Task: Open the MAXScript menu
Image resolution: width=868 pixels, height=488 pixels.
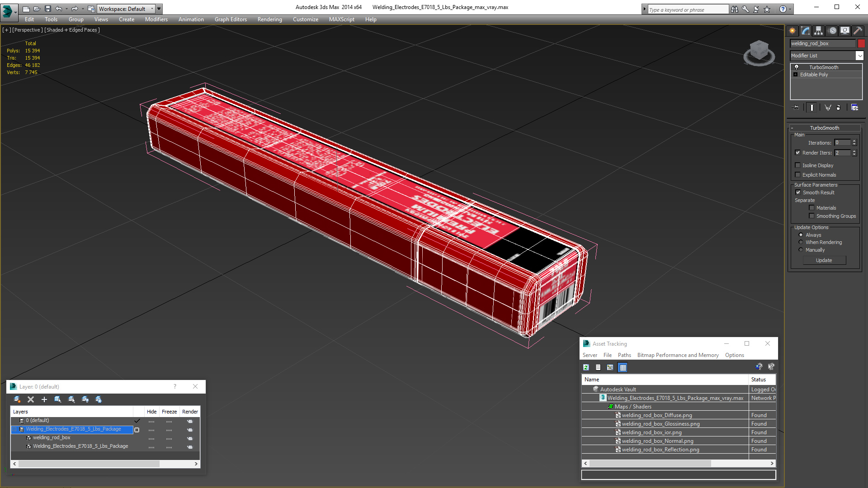Action: (x=342, y=19)
